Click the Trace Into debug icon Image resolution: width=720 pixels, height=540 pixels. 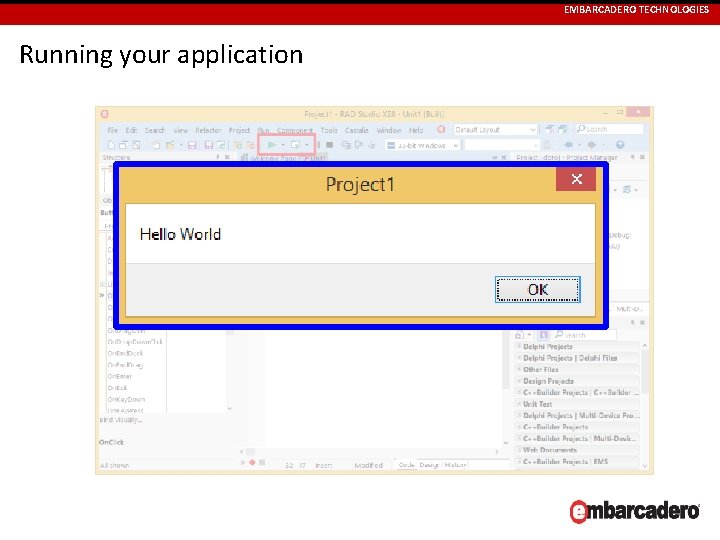coord(346,145)
